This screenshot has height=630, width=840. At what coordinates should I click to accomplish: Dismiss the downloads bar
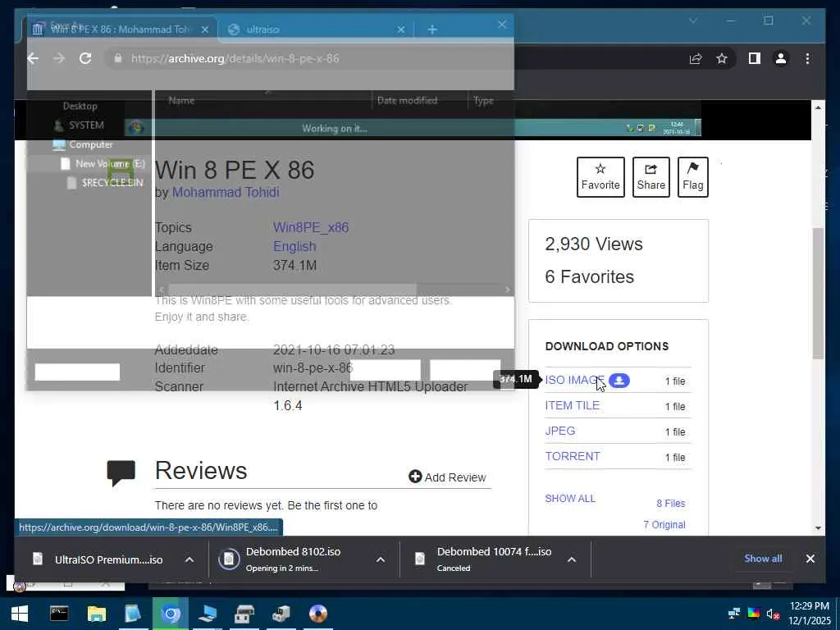810,559
